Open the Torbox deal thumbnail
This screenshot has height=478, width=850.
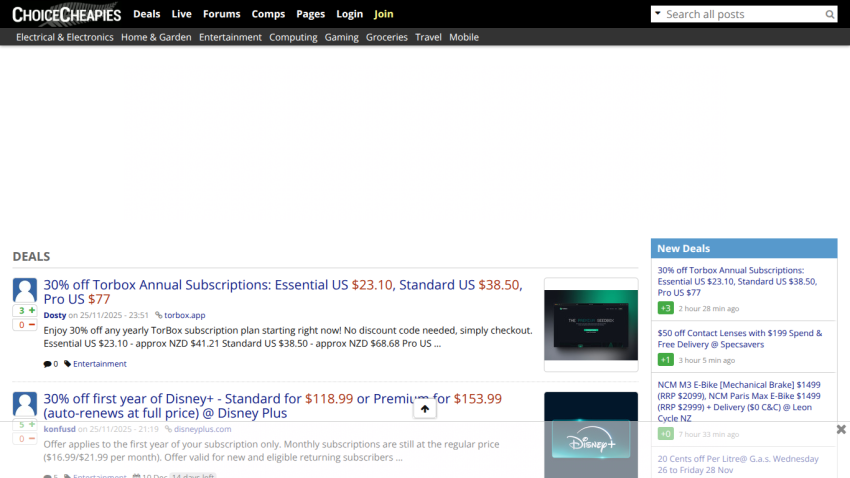(x=591, y=325)
